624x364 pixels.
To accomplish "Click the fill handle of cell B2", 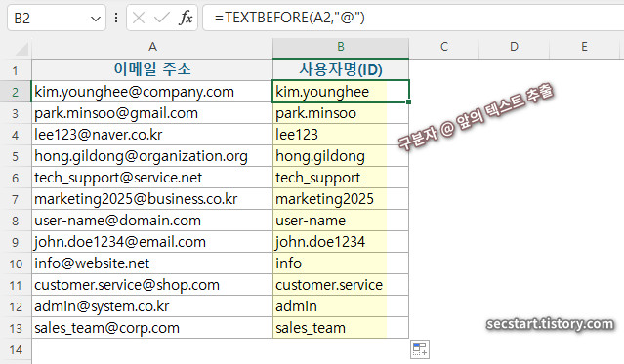I will (409, 102).
